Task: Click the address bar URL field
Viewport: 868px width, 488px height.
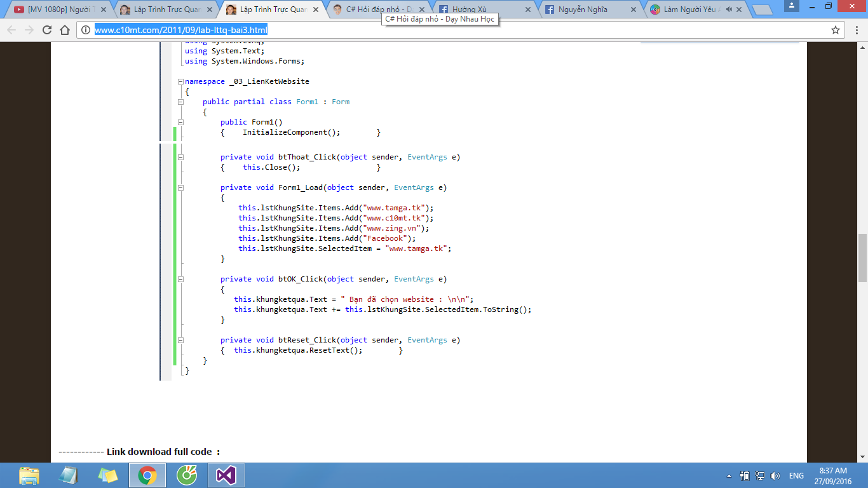Action: tap(445, 30)
